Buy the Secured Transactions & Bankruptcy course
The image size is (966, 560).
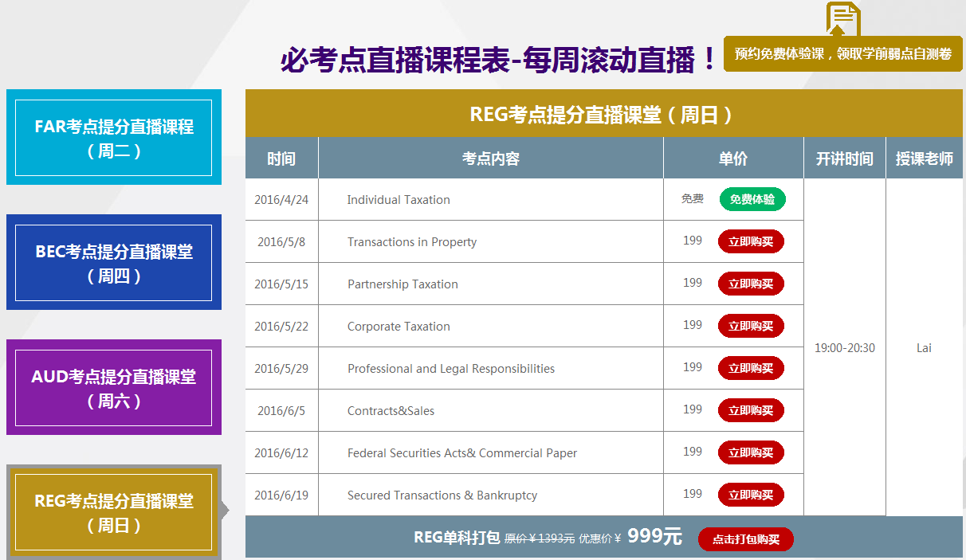point(751,495)
